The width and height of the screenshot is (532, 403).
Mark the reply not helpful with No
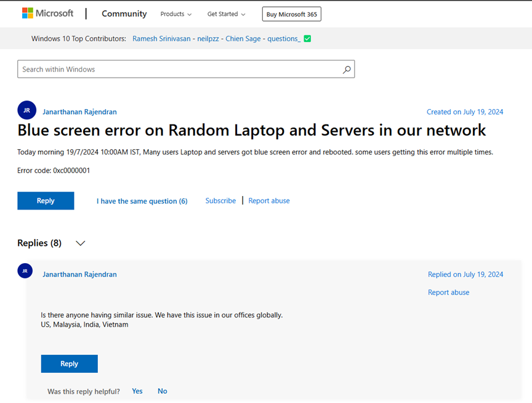(x=162, y=391)
